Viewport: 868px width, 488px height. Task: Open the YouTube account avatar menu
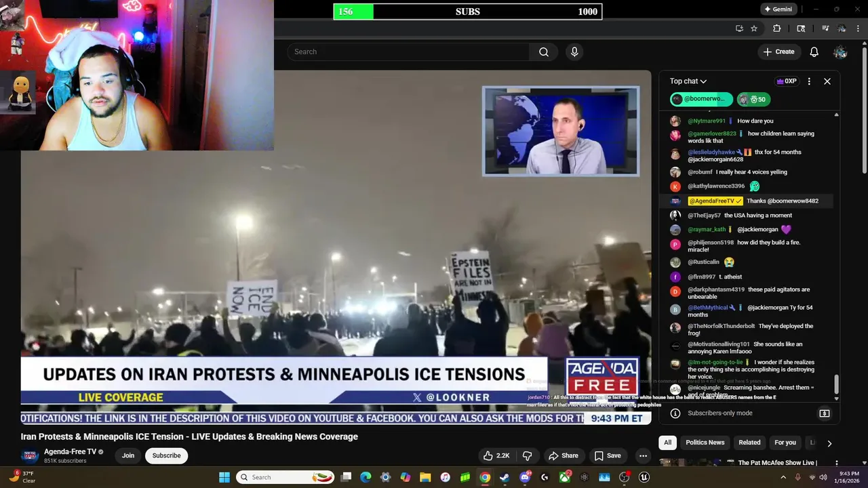(840, 52)
